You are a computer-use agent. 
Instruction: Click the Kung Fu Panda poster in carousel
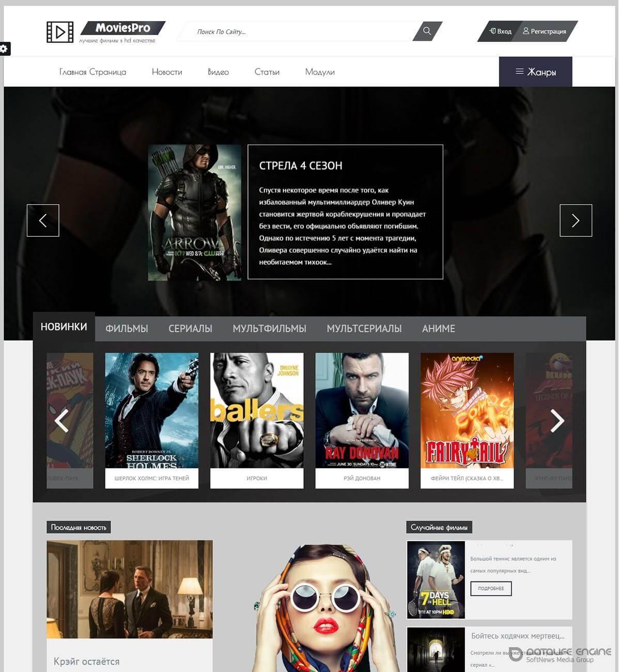coord(549,411)
